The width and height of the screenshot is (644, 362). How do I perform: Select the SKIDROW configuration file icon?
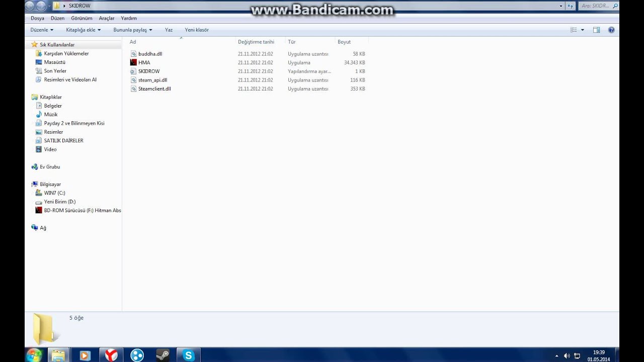pyautogui.click(x=133, y=71)
